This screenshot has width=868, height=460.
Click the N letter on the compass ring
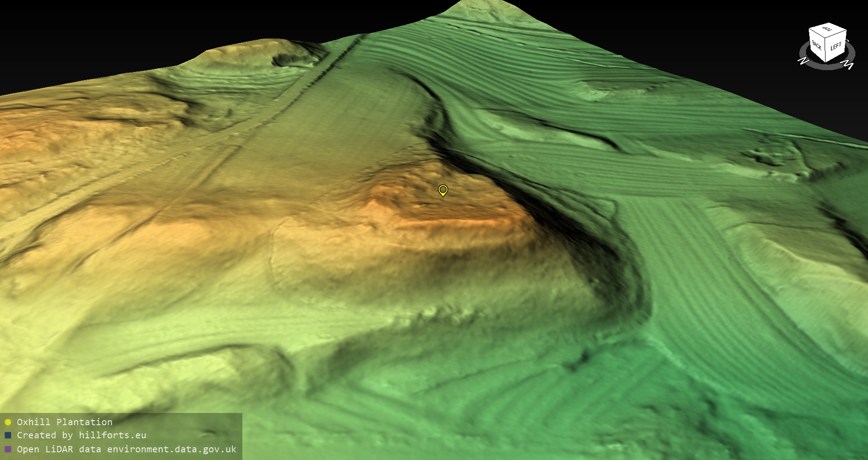tap(803, 61)
